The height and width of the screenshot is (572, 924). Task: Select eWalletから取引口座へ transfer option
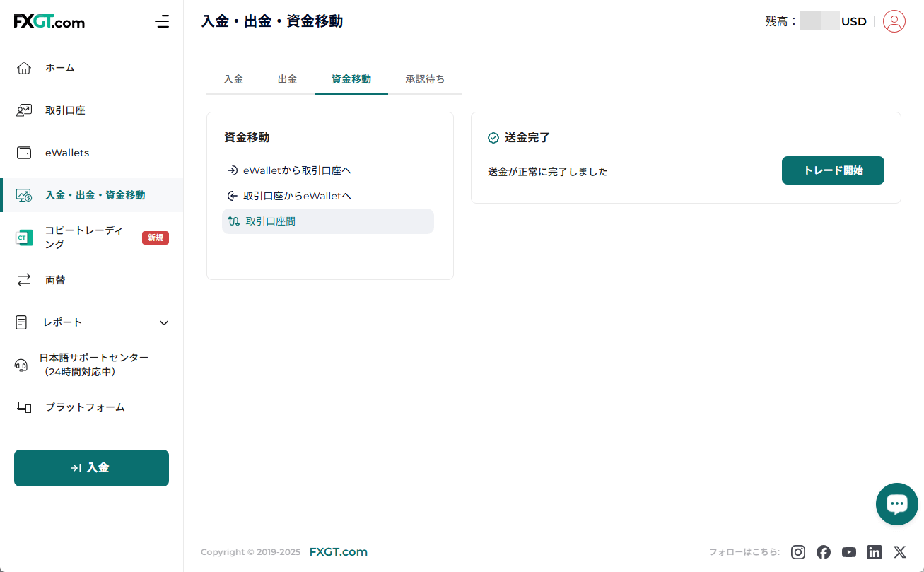click(297, 170)
